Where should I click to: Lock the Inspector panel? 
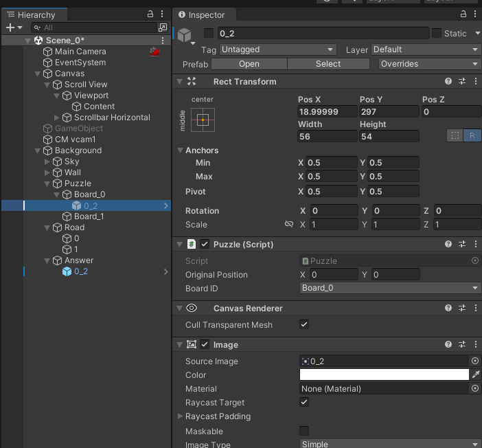click(463, 14)
